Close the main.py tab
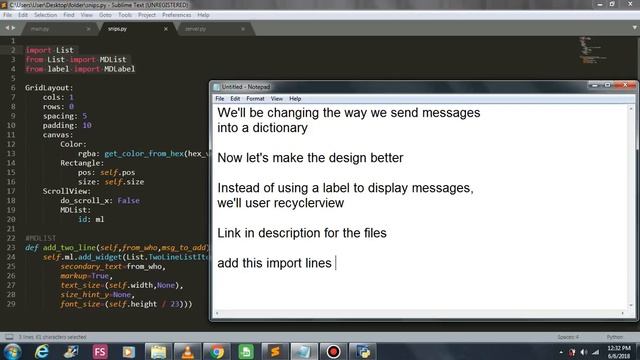Image resolution: width=640 pixels, height=360 pixels. (89, 29)
